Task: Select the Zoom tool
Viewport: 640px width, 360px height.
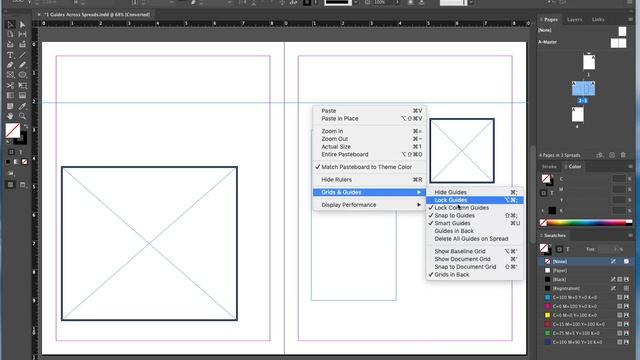Action: 22,116
